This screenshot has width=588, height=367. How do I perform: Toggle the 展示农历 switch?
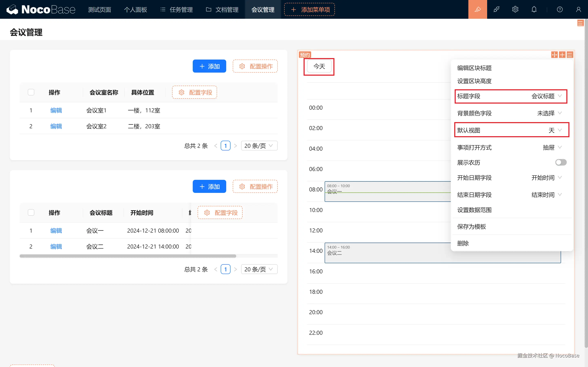(x=561, y=162)
